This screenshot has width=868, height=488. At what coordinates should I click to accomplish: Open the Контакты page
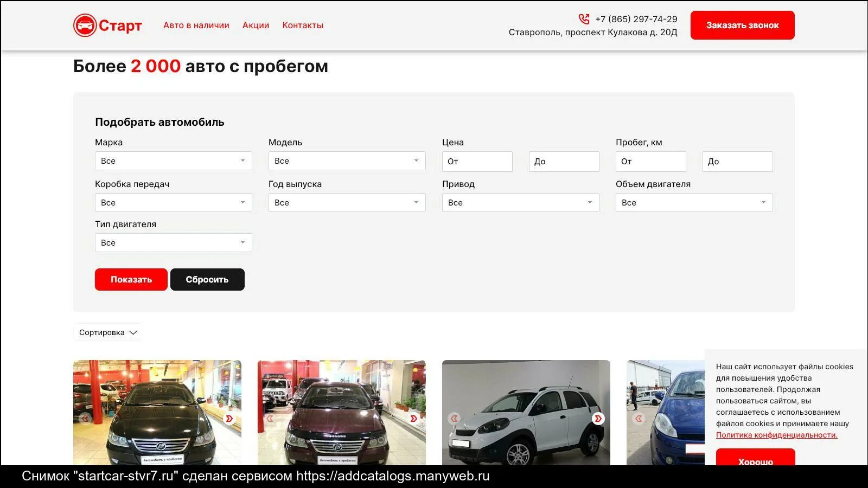coord(302,25)
